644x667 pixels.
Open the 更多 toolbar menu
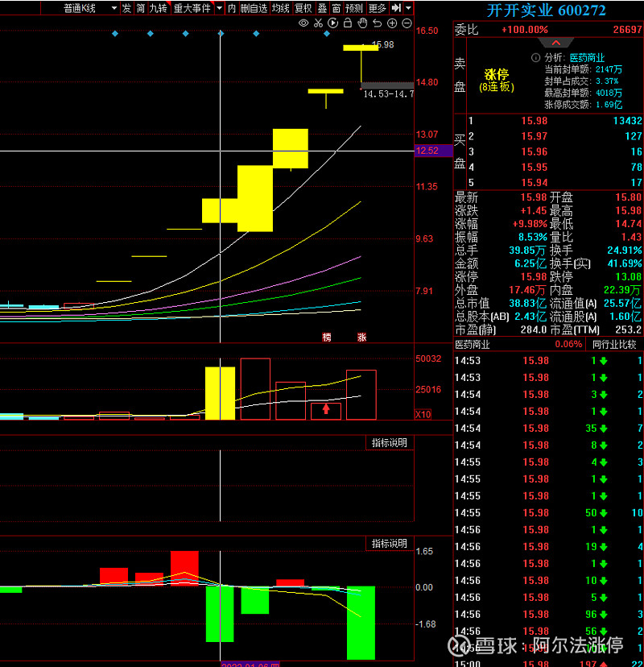(378, 8)
